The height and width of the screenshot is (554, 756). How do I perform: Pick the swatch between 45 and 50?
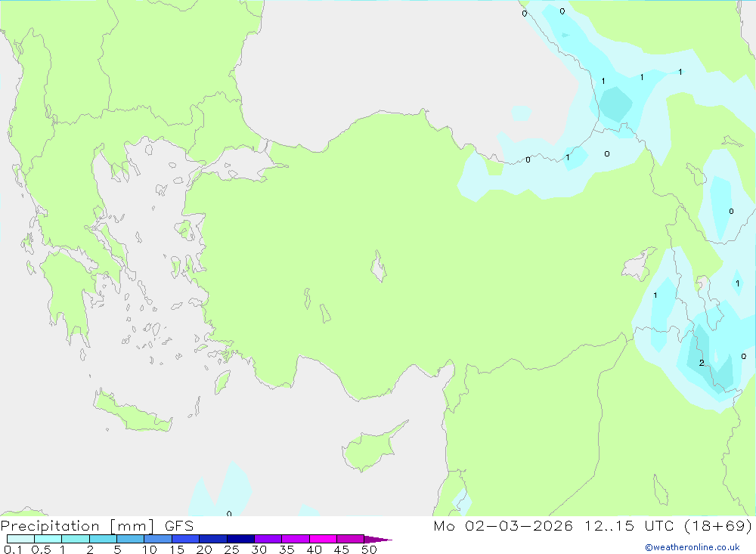351,539
